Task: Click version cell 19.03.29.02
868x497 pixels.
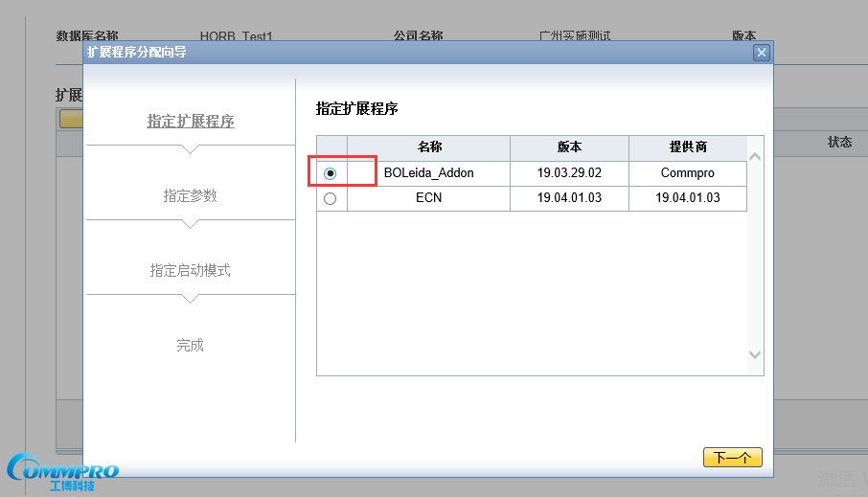Action: 569,173
